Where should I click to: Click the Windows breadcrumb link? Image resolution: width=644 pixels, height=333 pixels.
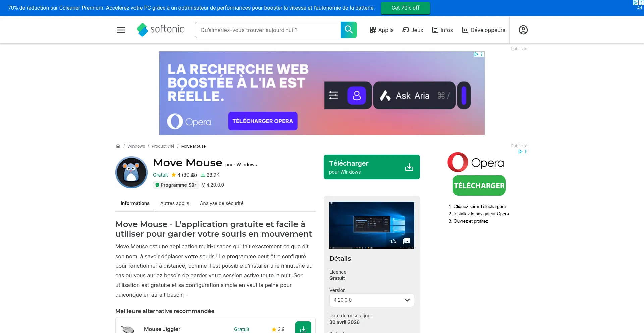pyautogui.click(x=136, y=146)
